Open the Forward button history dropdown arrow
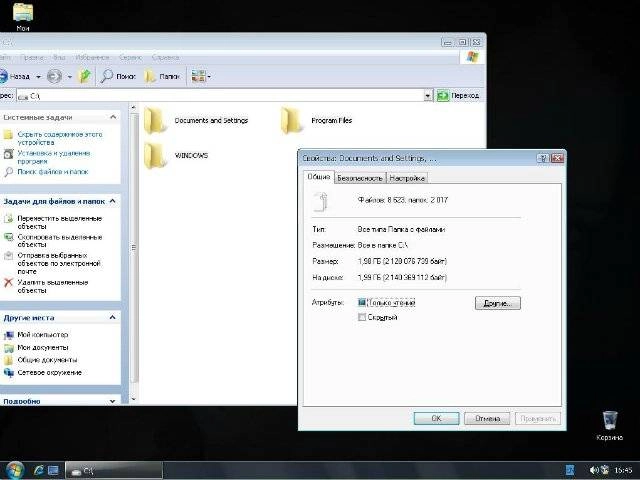Screen dimensions: 640x480 click(x=70, y=77)
